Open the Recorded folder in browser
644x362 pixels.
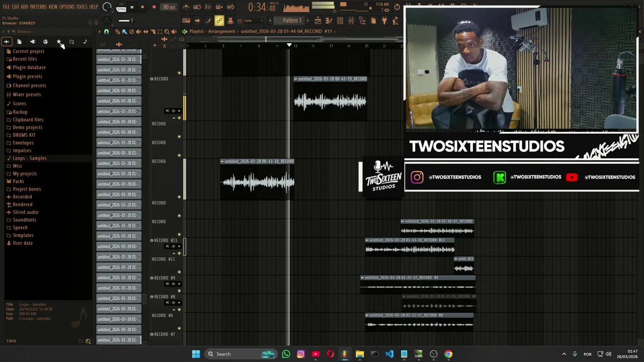22,197
